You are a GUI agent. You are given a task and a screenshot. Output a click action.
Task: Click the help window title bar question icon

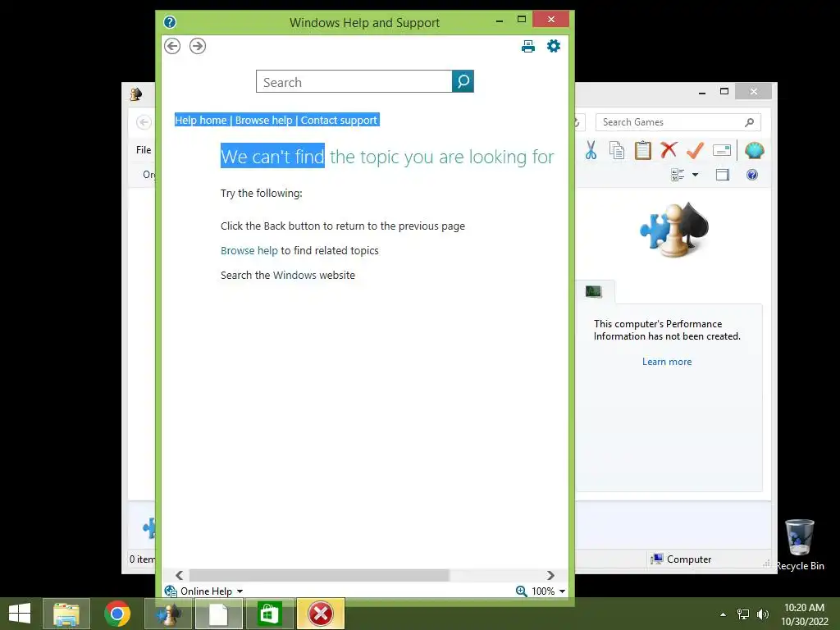click(x=170, y=22)
